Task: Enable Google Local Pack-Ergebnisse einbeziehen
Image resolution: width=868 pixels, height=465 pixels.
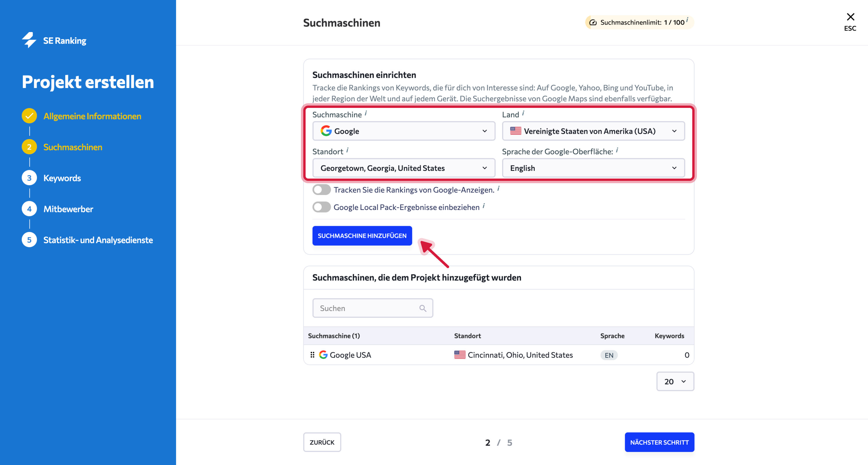Action: tap(321, 207)
